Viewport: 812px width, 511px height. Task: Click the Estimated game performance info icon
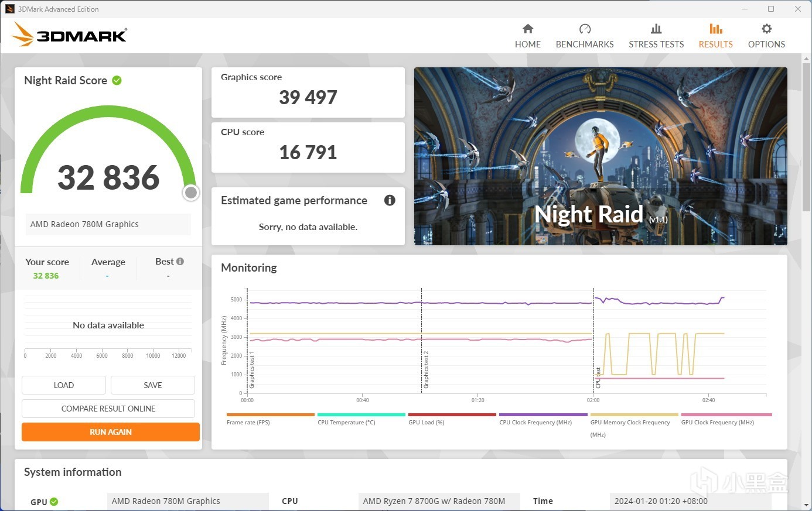tap(390, 200)
